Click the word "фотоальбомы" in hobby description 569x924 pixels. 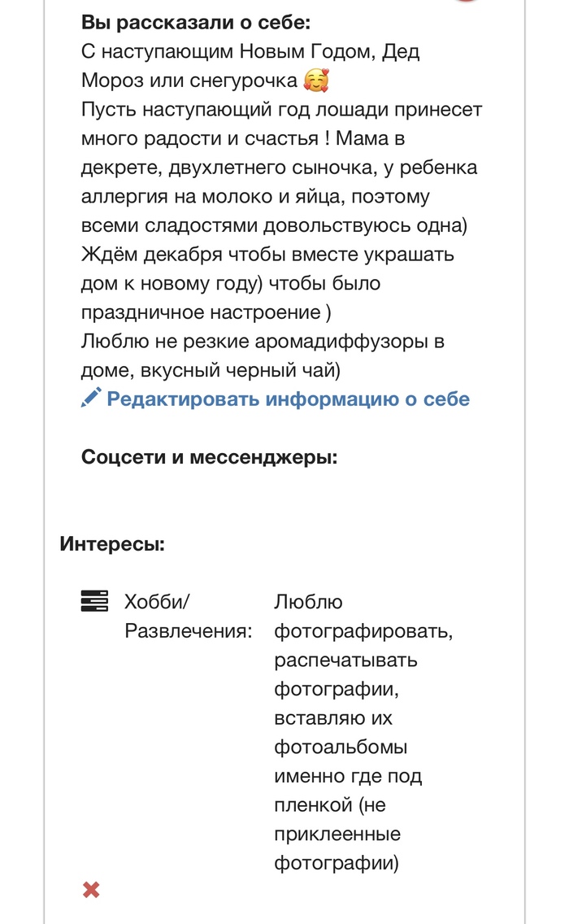(341, 747)
